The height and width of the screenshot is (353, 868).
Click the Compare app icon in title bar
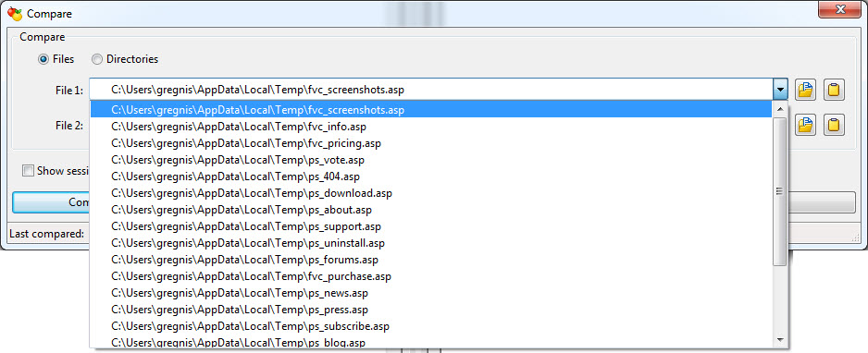(15, 13)
